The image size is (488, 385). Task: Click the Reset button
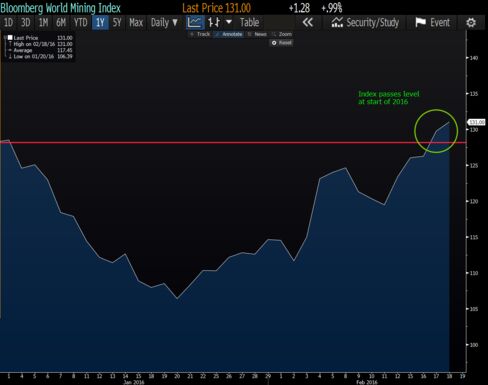point(281,43)
